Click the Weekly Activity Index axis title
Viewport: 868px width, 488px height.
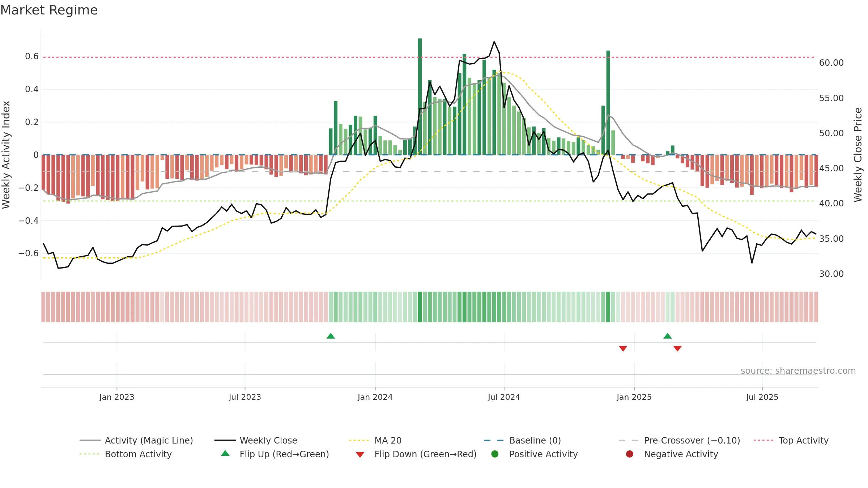click(6, 155)
